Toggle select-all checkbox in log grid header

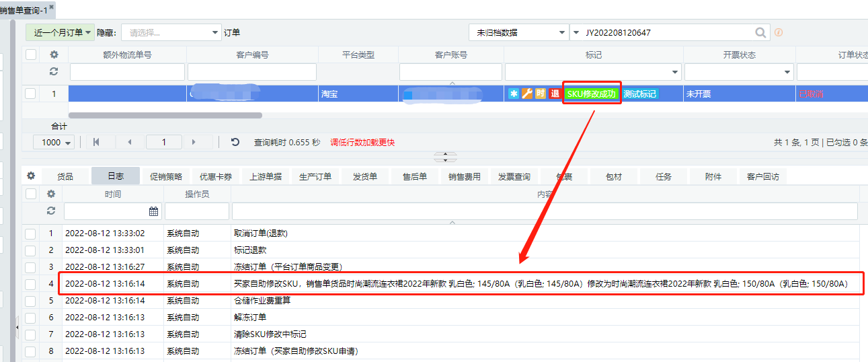point(31,194)
